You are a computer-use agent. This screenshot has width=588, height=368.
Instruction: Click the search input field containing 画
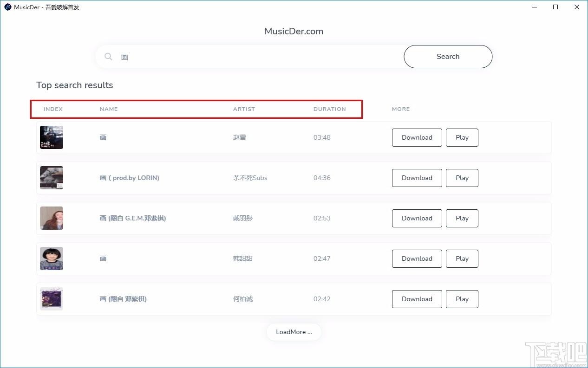(250, 57)
